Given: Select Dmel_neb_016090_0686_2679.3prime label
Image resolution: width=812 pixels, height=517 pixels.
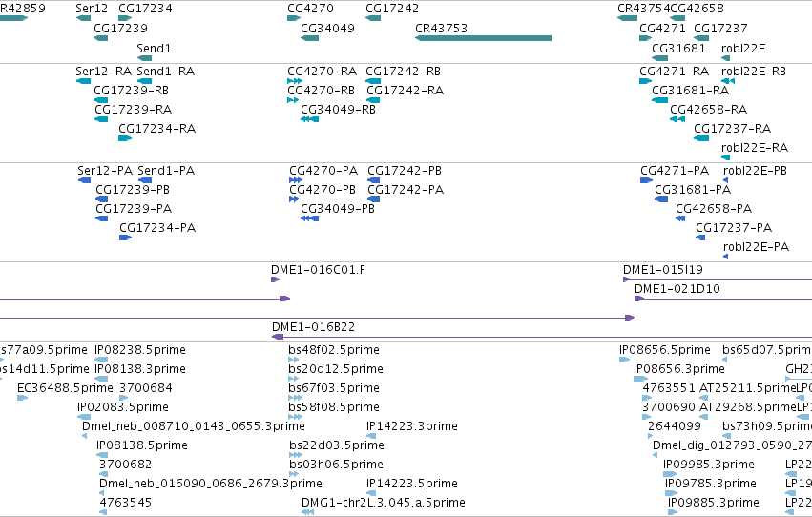Looking at the screenshot, I should pyautogui.click(x=211, y=484).
